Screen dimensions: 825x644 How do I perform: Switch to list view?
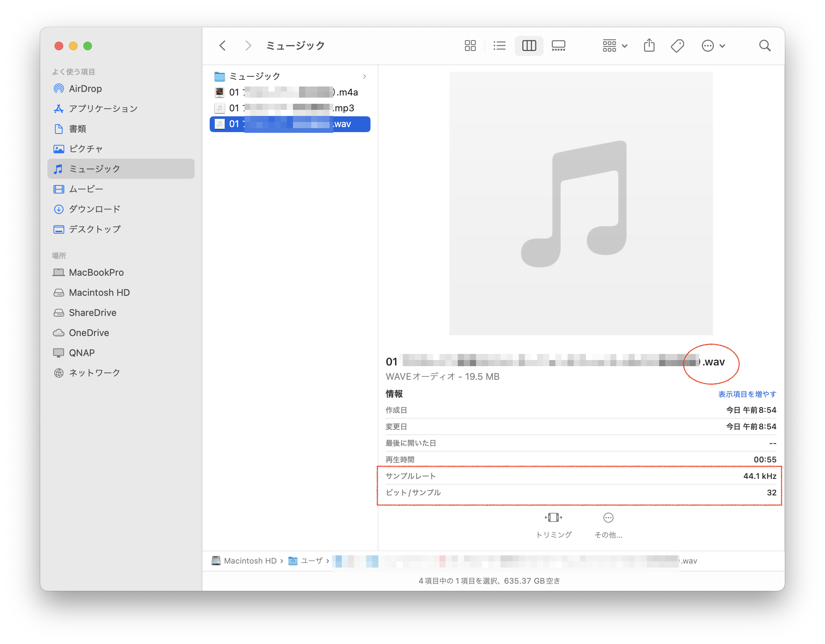(x=499, y=46)
